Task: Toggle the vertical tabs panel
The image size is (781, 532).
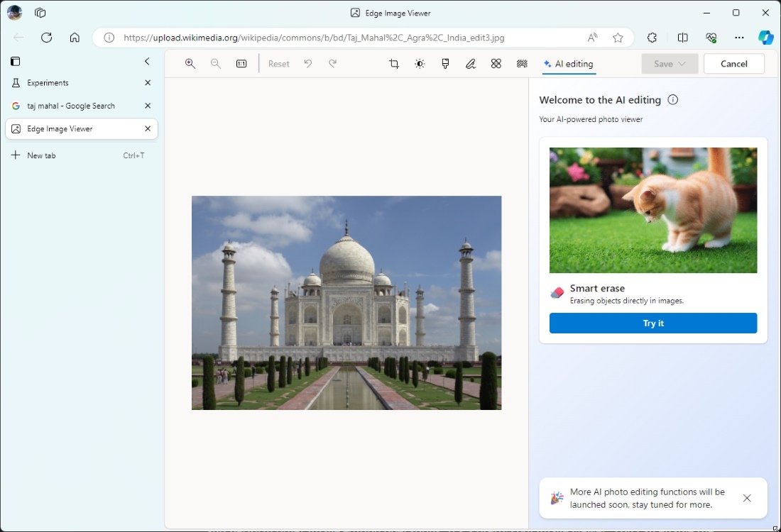Action: [15, 61]
